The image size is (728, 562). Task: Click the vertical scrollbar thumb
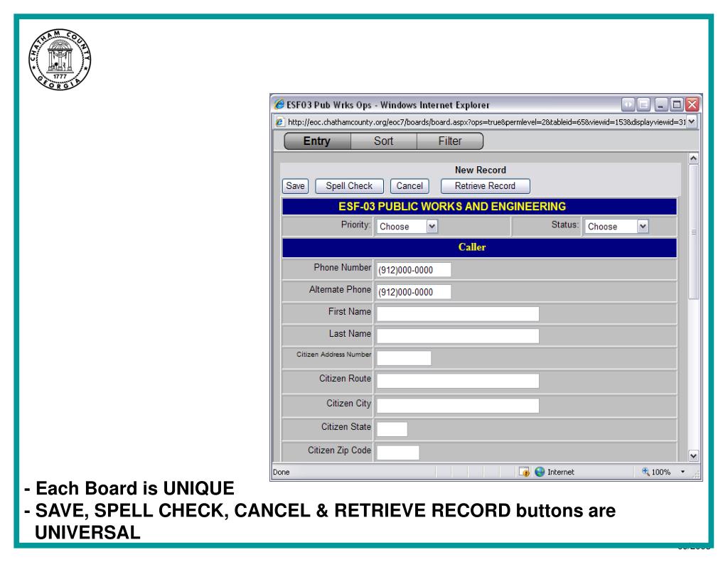click(x=693, y=232)
